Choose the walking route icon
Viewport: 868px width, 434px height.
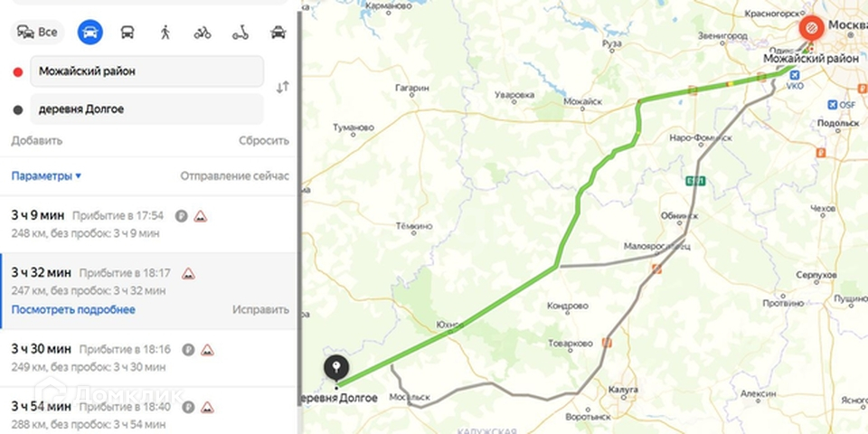click(165, 33)
